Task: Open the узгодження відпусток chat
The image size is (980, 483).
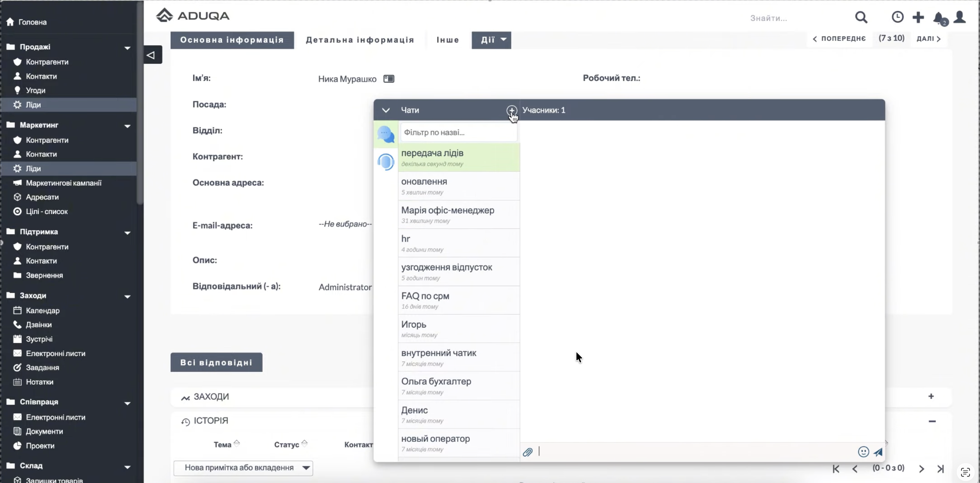Action: coord(459,271)
